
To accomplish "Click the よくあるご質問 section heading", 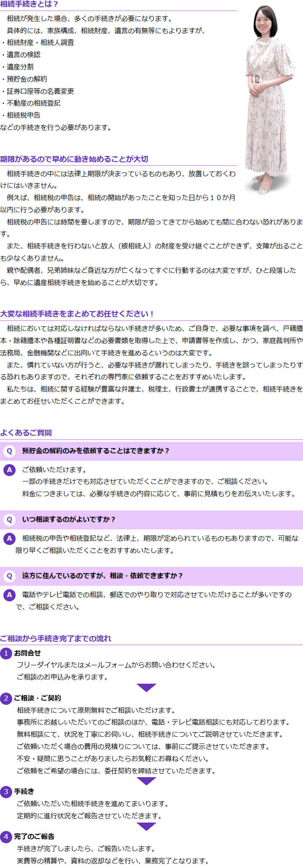I will click(x=26, y=433).
